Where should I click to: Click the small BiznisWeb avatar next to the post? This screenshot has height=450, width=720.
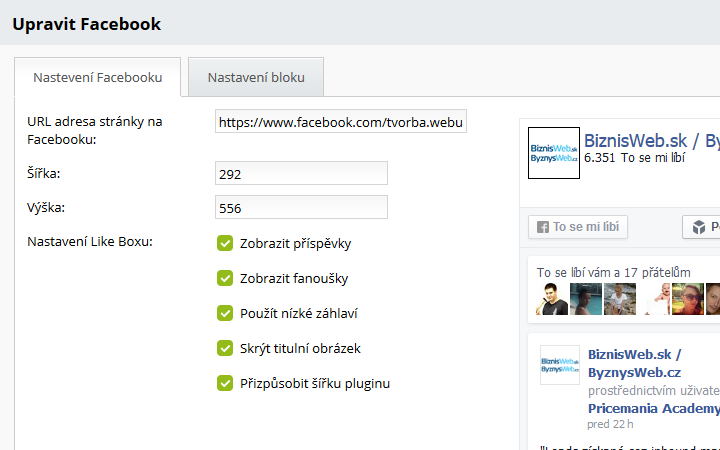point(560,365)
